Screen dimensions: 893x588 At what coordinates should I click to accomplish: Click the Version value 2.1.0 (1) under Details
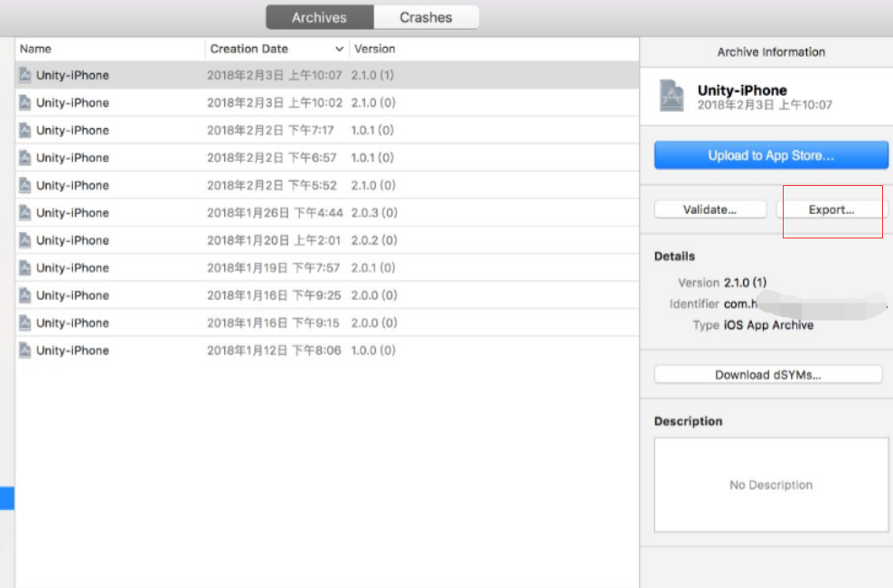[x=746, y=283]
